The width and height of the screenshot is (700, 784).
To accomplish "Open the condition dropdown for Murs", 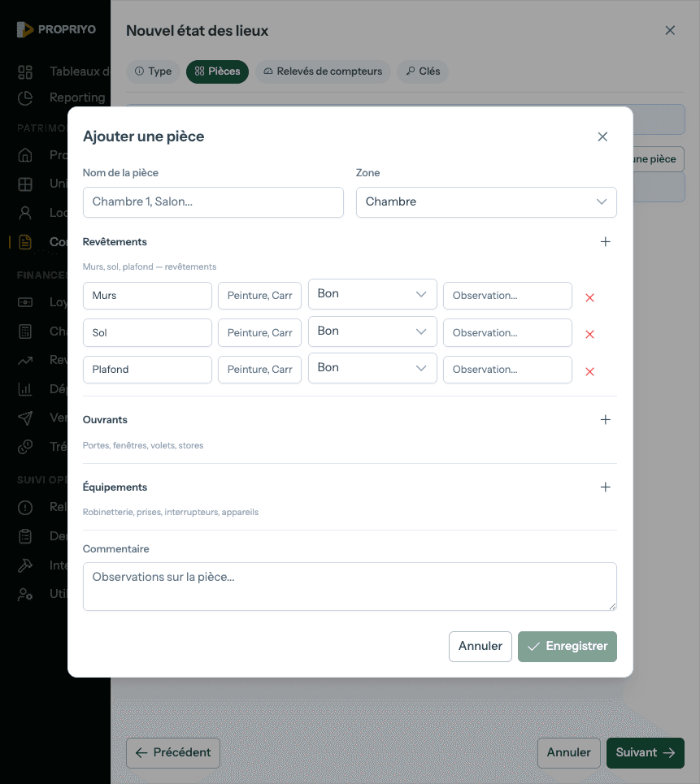I will [372, 294].
